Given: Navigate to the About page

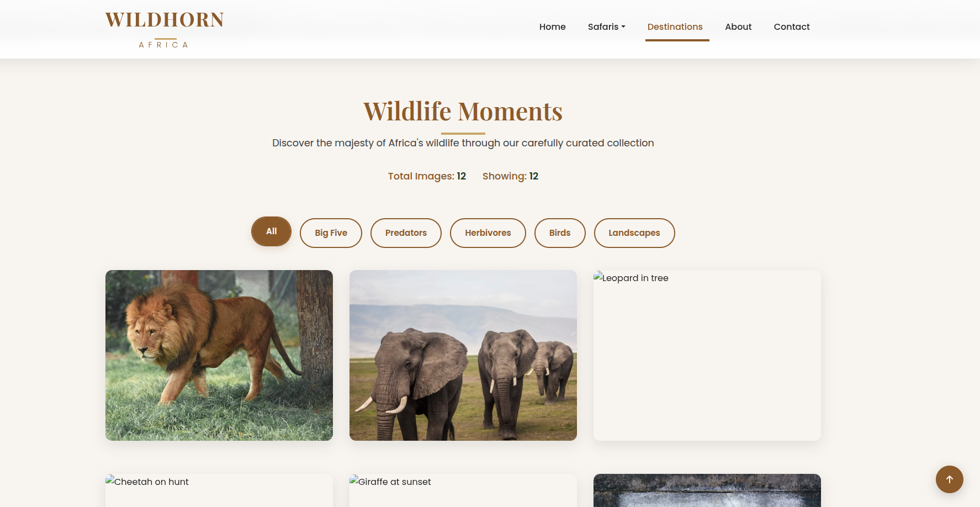Looking at the screenshot, I should tap(738, 27).
